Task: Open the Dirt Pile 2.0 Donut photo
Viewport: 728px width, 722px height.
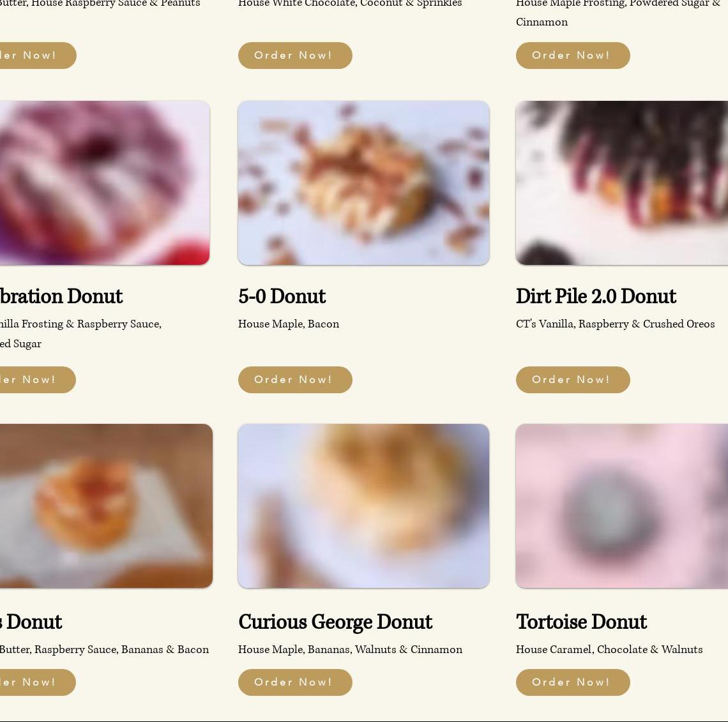Action: (622, 183)
